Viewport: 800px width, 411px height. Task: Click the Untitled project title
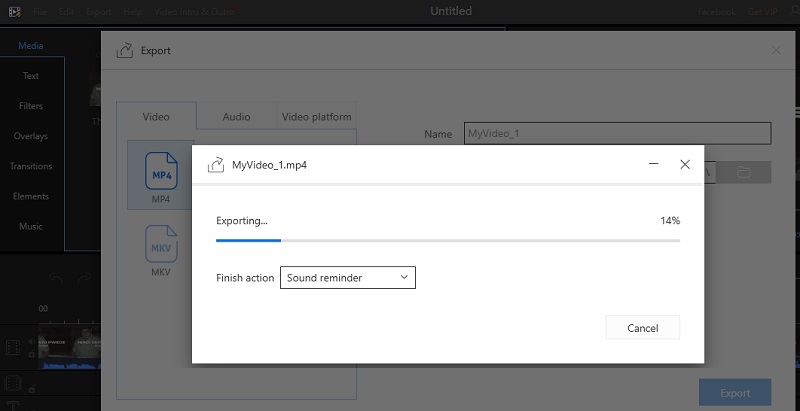tap(451, 11)
